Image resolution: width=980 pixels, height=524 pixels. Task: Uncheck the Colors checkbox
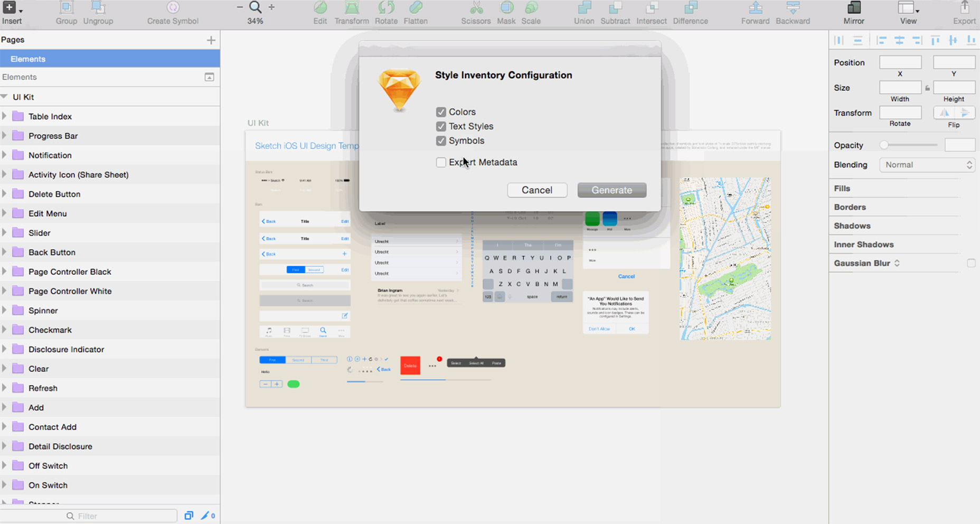point(441,111)
